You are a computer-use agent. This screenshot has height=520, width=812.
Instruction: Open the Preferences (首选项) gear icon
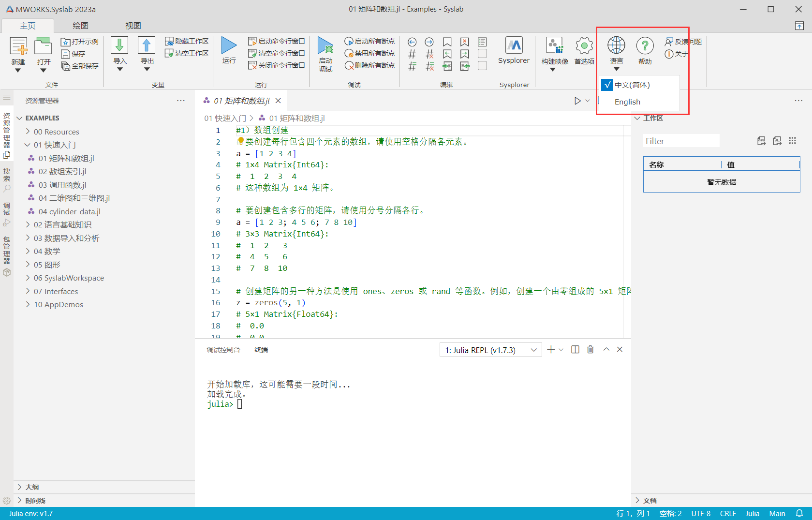tap(584, 46)
